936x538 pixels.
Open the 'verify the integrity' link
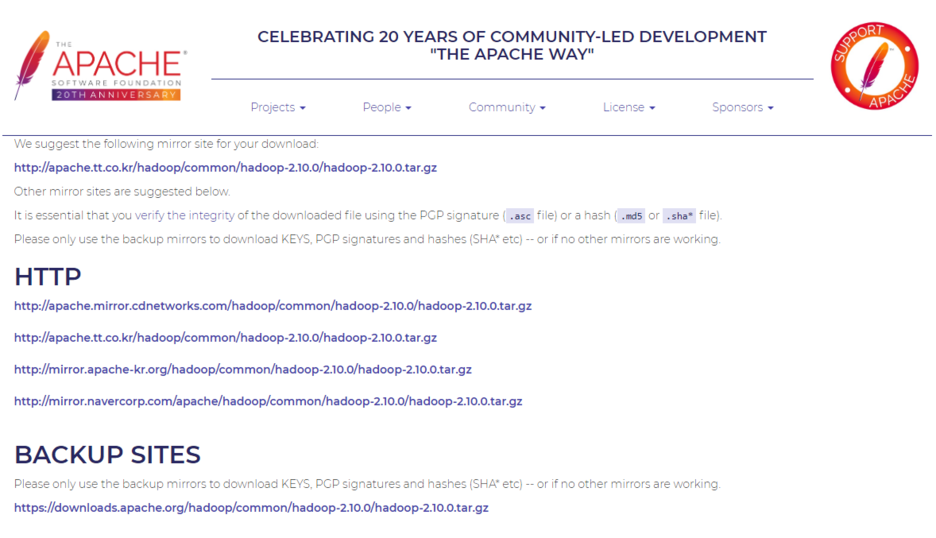point(184,216)
